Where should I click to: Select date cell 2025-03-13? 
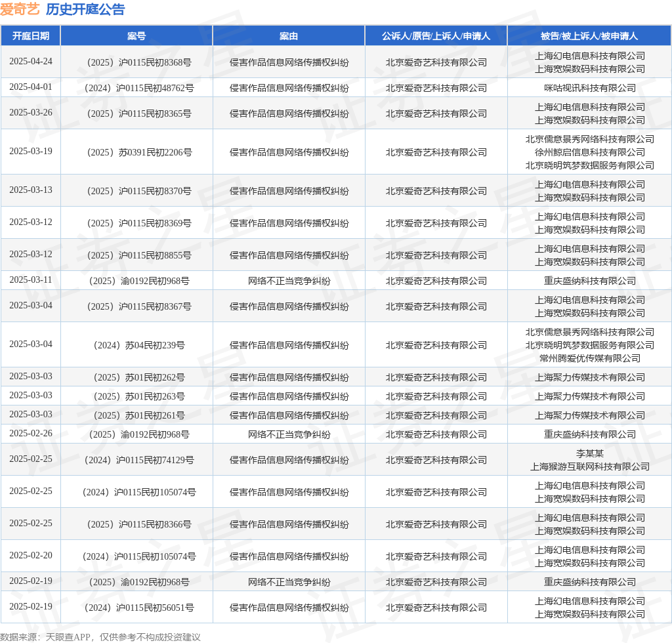[x=31, y=190]
